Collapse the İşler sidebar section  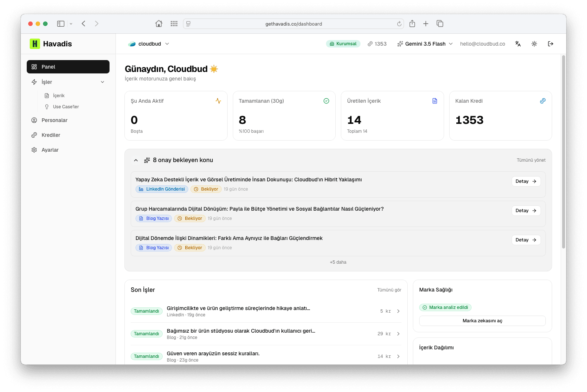click(x=68, y=82)
